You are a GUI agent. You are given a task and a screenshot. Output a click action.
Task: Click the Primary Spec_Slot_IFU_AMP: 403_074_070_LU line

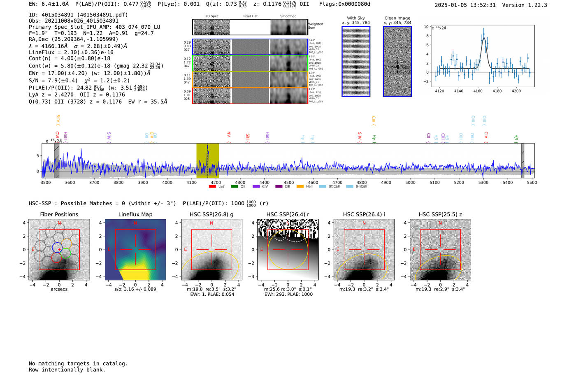point(95,27)
